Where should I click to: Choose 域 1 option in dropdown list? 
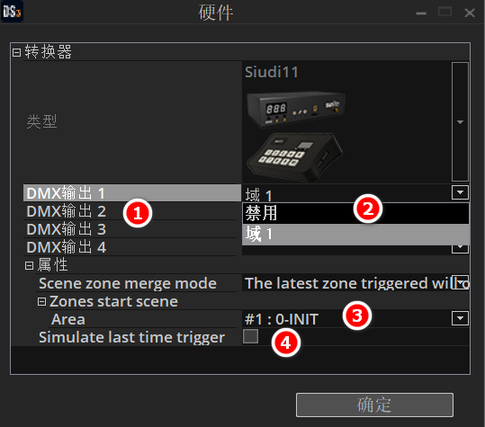pyautogui.click(x=356, y=234)
